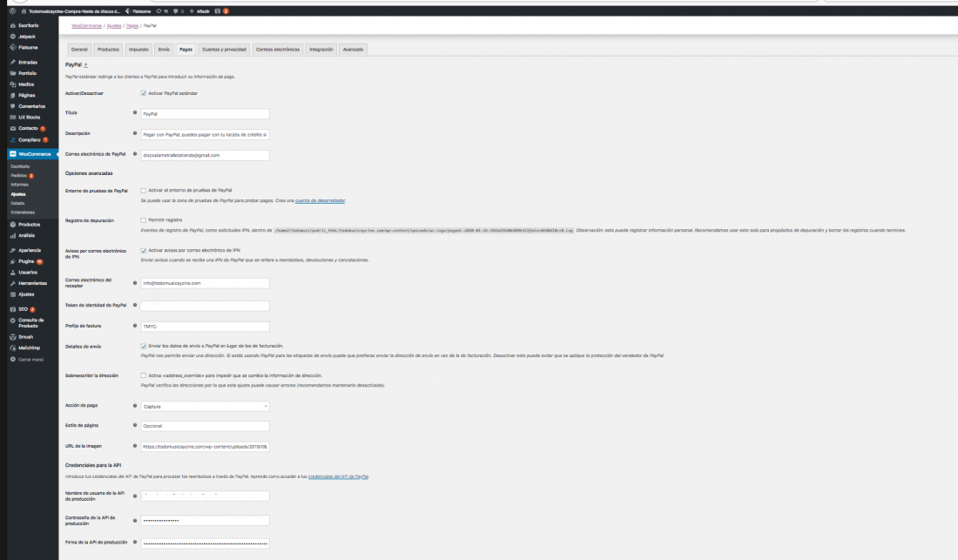Open Consulta de Producto in sidebar
Screen dimensions: 958x560
(x=30, y=323)
